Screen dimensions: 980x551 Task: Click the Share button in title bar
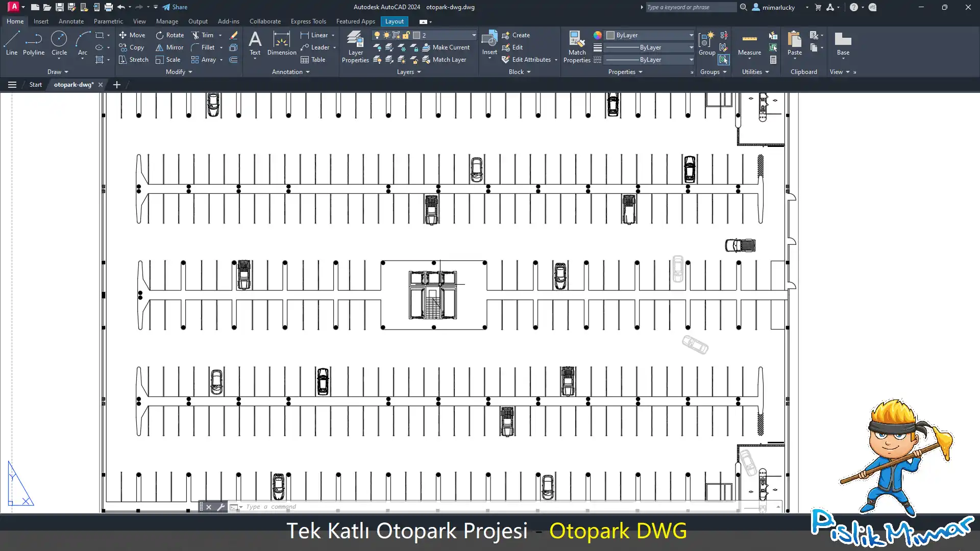pos(175,7)
